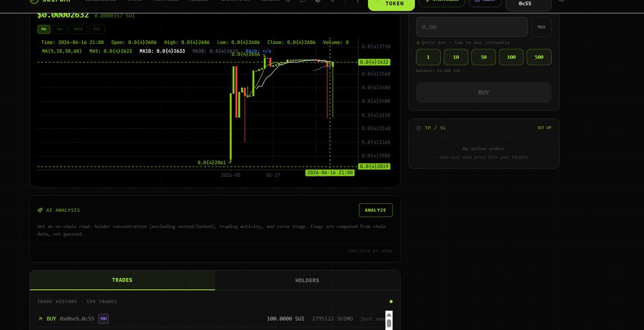Click the MA10: 0.0{4}2633 readout
644x330 pixels.
162,51
